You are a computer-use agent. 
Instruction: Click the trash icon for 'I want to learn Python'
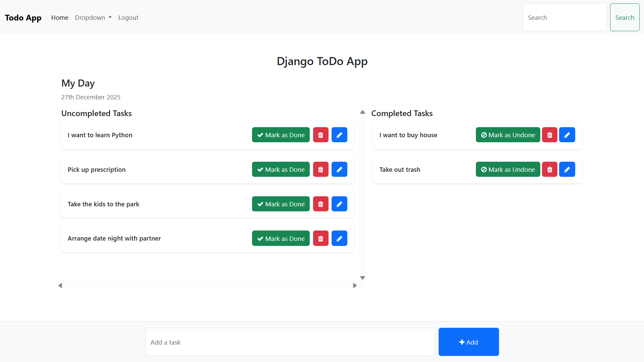tap(320, 135)
